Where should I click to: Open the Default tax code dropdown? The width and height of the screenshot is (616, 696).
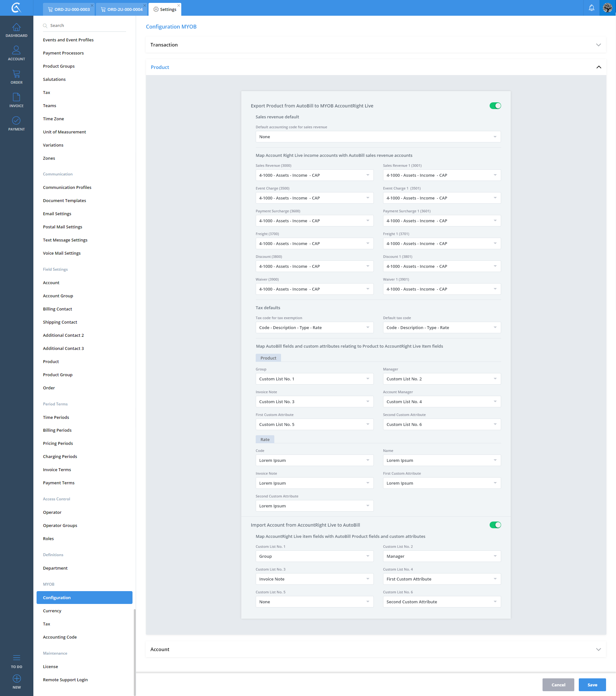tap(441, 327)
